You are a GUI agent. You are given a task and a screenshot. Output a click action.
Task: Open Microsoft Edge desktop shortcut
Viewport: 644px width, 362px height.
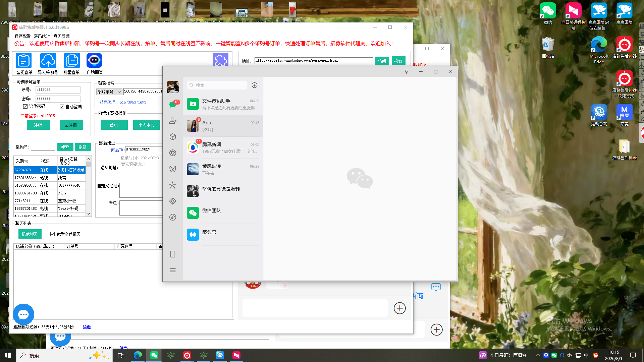[599, 50]
